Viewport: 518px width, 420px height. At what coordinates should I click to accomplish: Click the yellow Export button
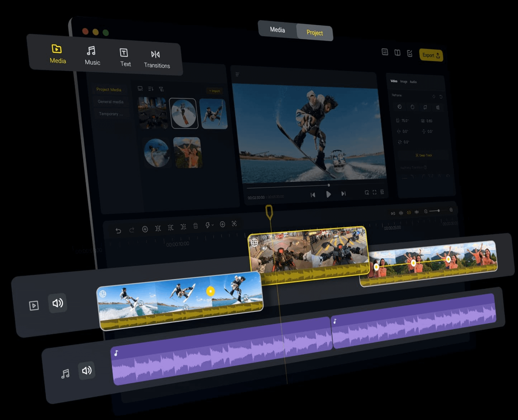pos(431,55)
